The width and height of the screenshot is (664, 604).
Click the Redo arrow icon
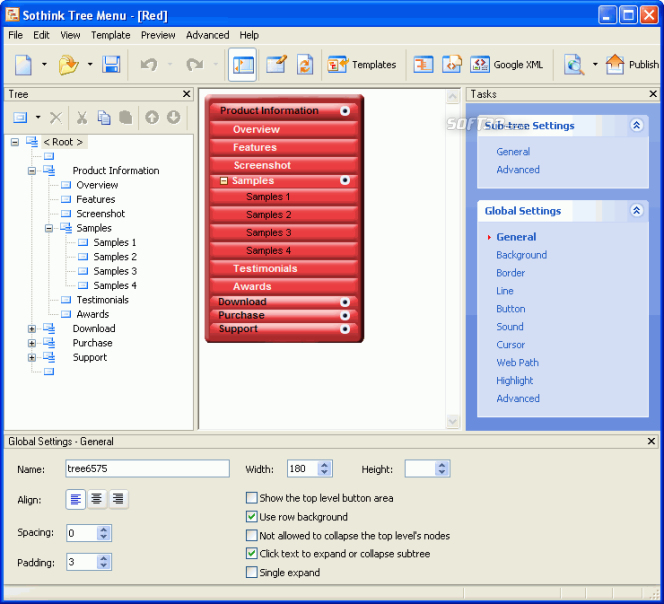194,65
